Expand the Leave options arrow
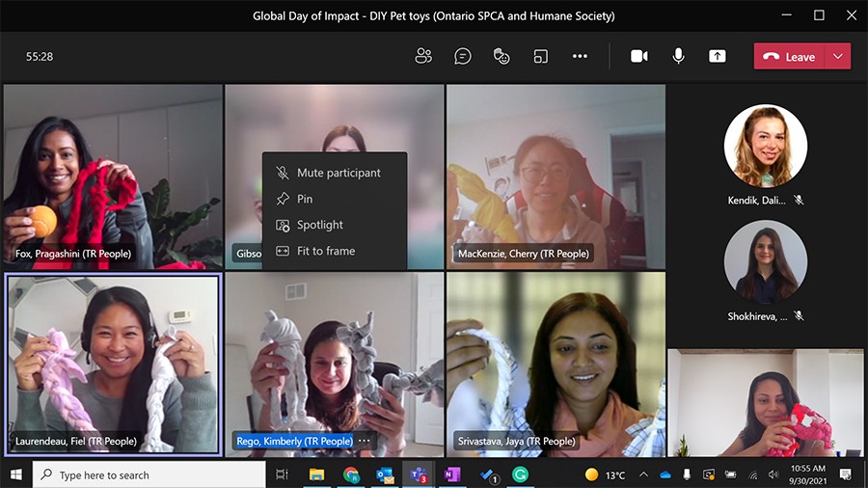Screen dimensions: 868x488 838,56
